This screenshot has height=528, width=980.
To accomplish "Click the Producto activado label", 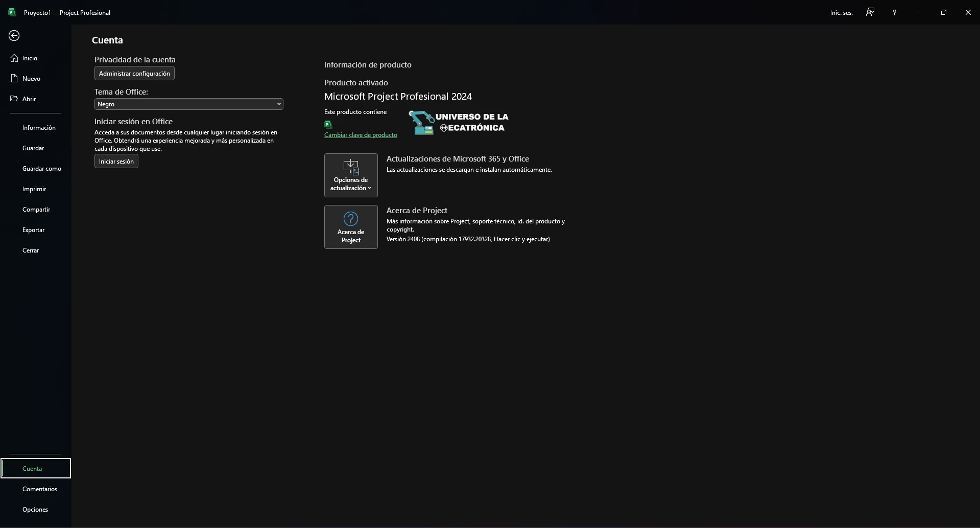I will coord(356,82).
